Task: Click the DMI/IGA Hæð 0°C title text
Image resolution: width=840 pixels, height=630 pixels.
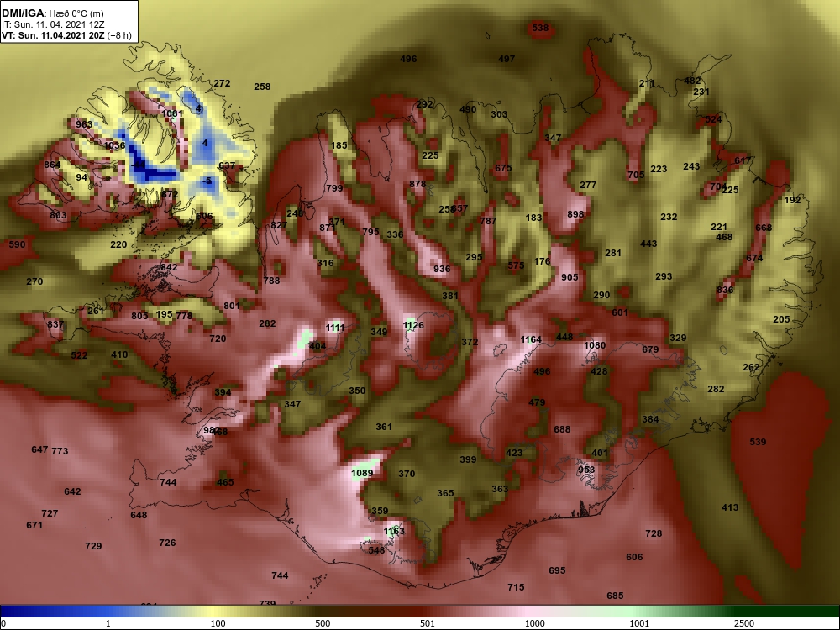Action: pos(51,13)
